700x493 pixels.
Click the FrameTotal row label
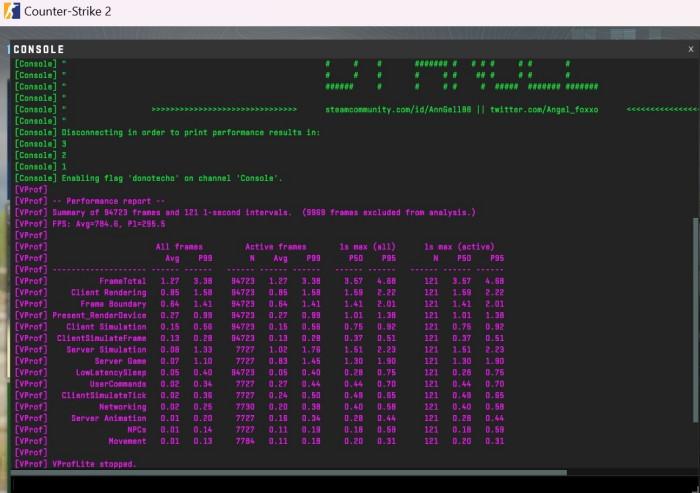(x=123, y=281)
